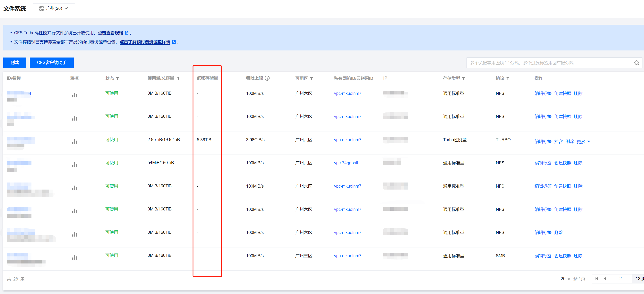
Task: Open 广州(28) region dropdown
Action: coord(54,8)
